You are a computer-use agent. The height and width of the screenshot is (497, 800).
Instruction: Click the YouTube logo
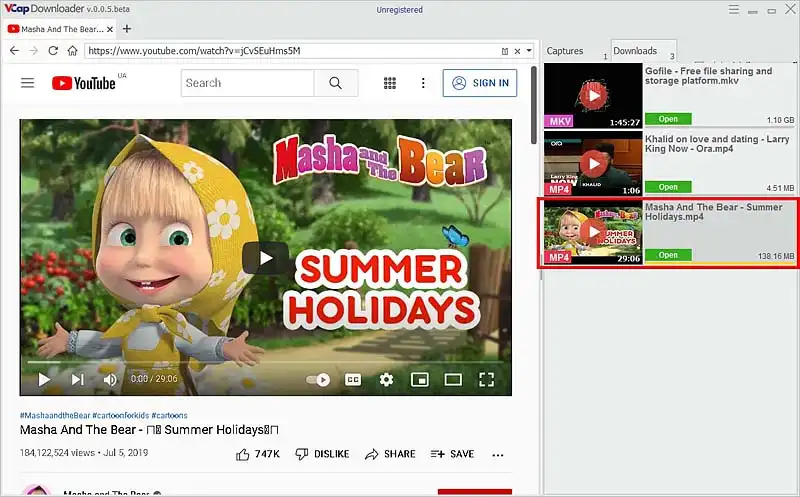[x=84, y=83]
